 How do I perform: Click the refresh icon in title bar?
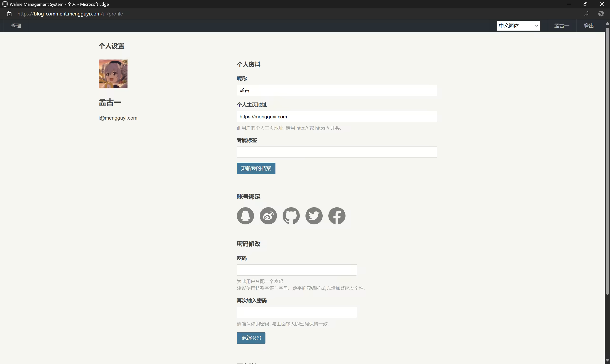click(601, 14)
